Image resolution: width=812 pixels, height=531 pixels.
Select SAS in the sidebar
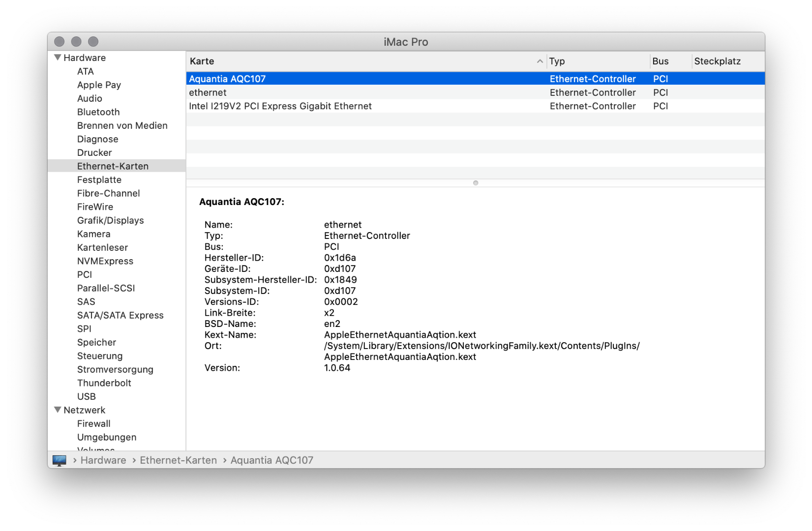tap(86, 301)
